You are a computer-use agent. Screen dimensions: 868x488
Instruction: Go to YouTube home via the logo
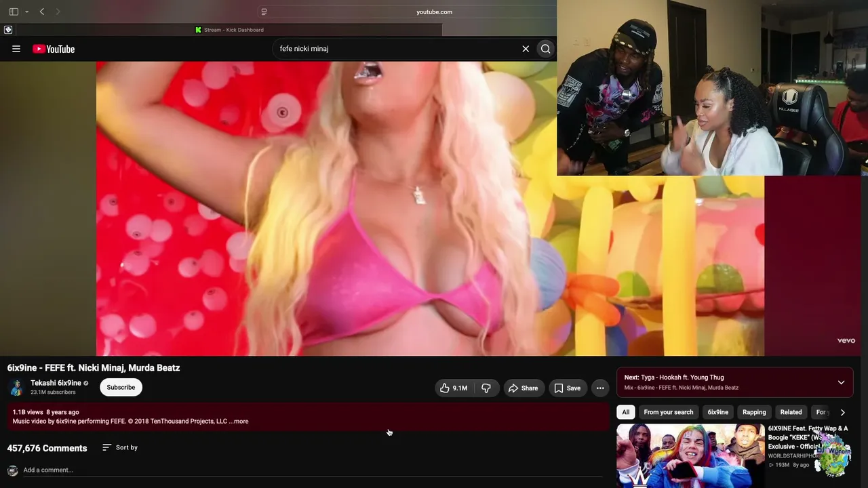(54, 49)
